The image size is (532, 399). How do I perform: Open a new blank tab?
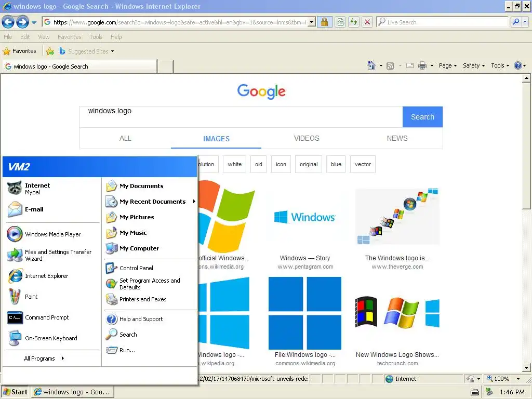tap(166, 66)
